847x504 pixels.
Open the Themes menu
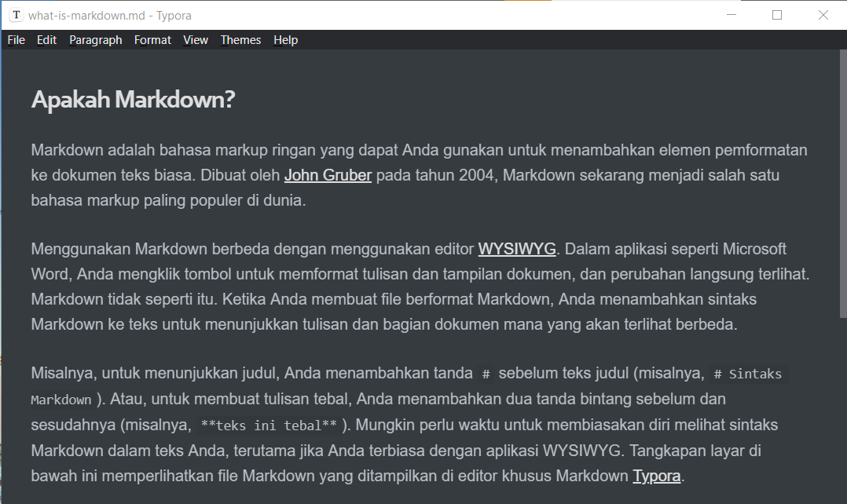click(240, 39)
